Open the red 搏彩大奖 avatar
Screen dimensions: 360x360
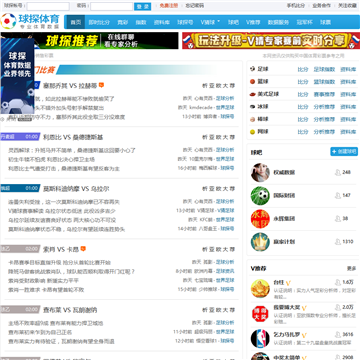[260, 313]
